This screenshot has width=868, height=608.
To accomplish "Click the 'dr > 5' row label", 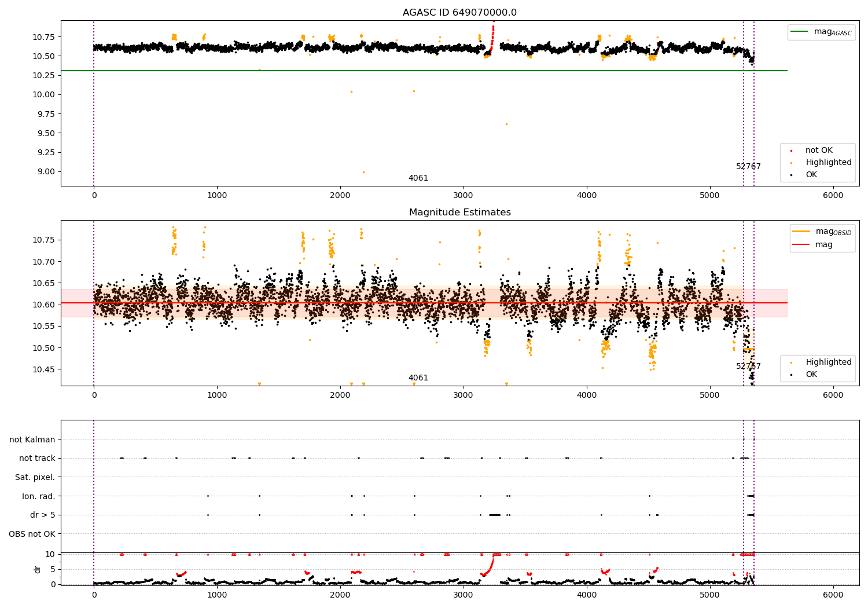I will 43,515.
